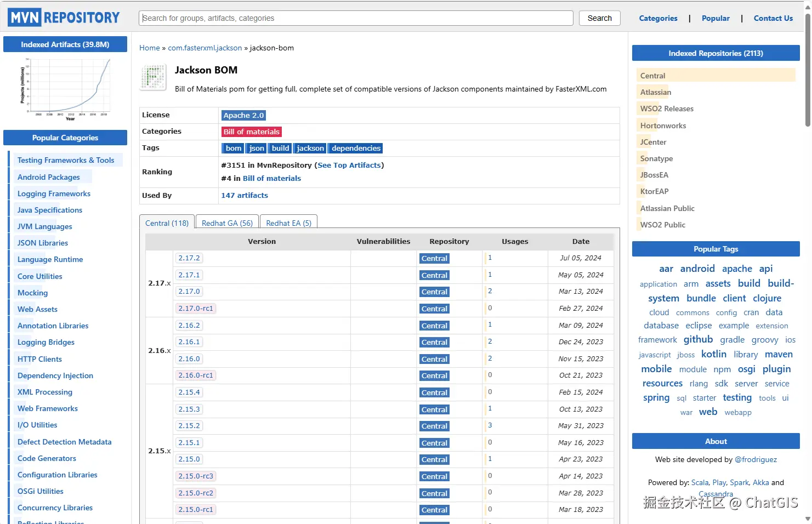Select the Hortonworks repository
The width and height of the screenshot is (812, 524).
pos(663,126)
